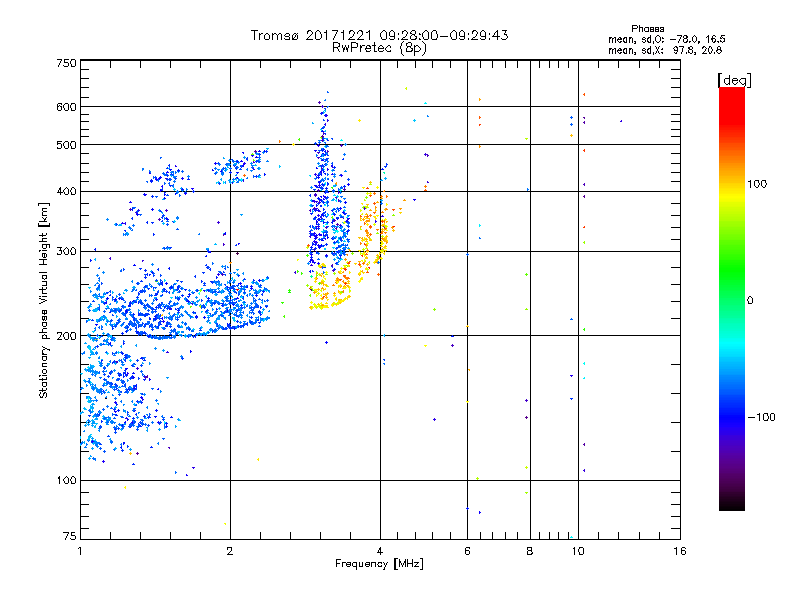Click the y-axis tick label '200'

66,336
